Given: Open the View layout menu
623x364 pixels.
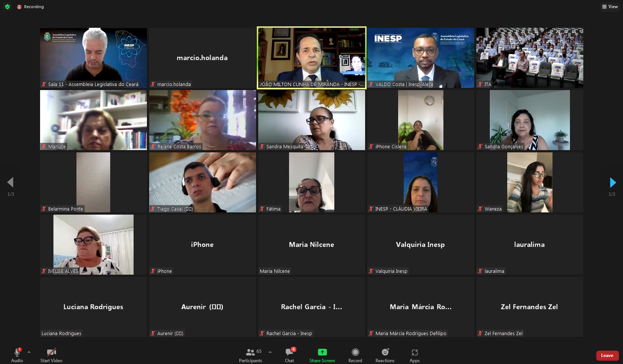Looking at the screenshot, I should 610,7.
